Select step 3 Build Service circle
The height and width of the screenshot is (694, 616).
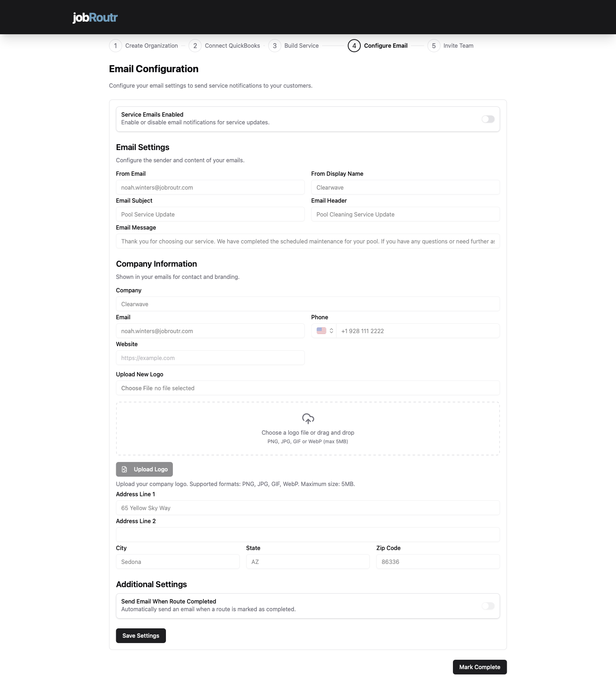point(275,46)
